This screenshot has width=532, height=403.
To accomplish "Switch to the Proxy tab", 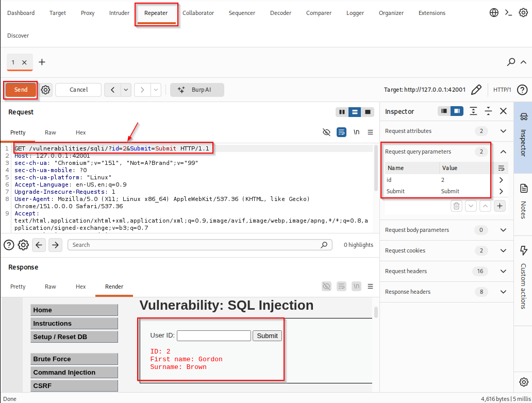I will [x=88, y=13].
